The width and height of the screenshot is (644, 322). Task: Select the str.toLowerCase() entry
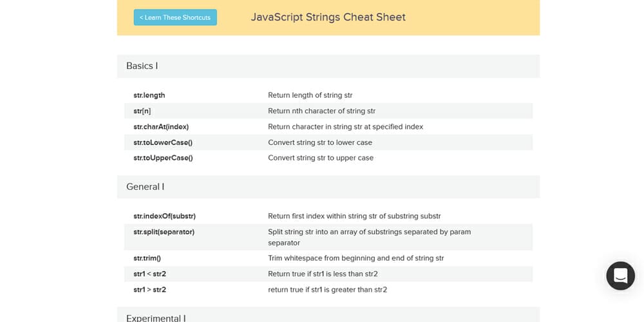163,142
